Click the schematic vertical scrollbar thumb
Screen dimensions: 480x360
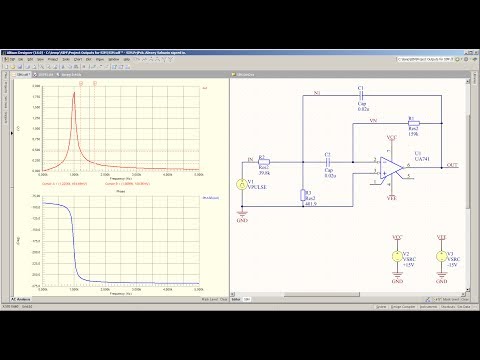pos(468,161)
